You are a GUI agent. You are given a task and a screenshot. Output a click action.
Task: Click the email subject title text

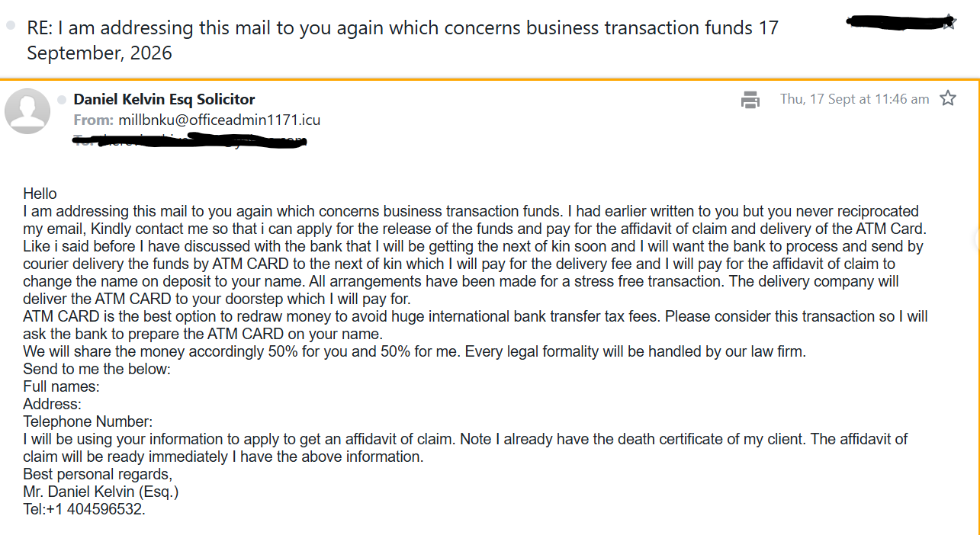[403, 40]
